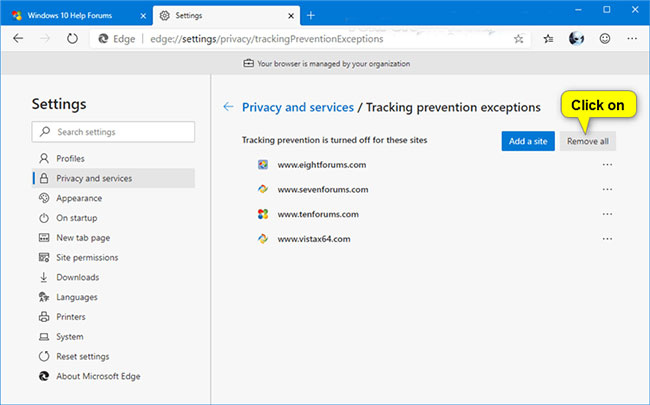Open Printers settings
This screenshot has width=650, height=405.
pos(113,317)
